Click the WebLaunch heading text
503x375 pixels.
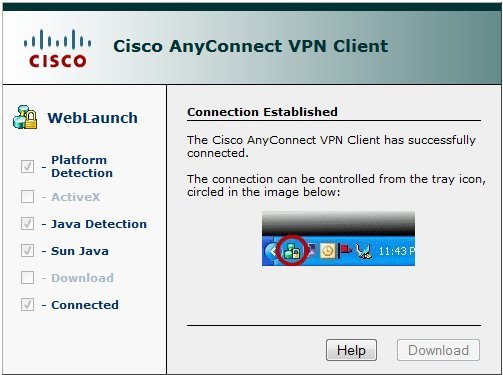tap(92, 118)
